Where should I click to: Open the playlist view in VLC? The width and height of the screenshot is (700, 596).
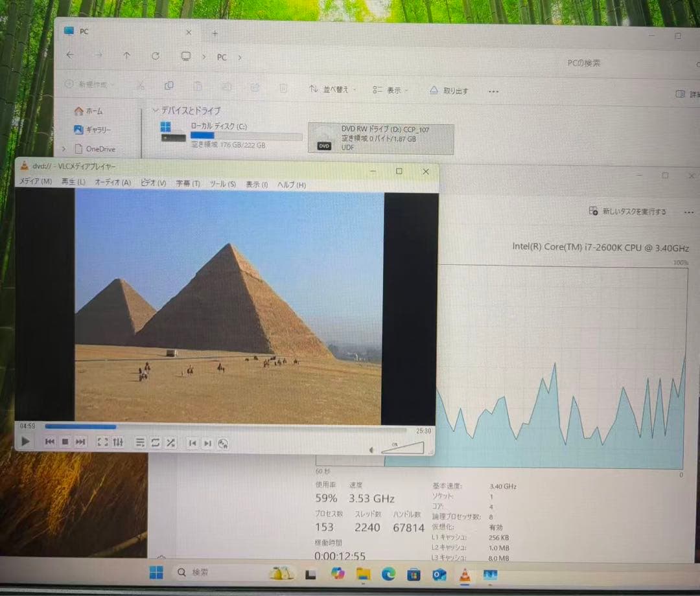coord(140,443)
